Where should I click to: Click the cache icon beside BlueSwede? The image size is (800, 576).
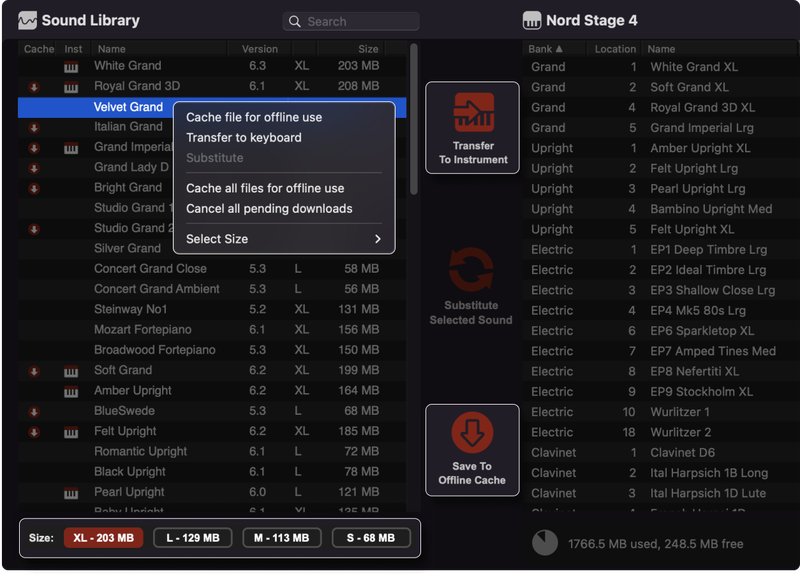click(x=34, y=412)
